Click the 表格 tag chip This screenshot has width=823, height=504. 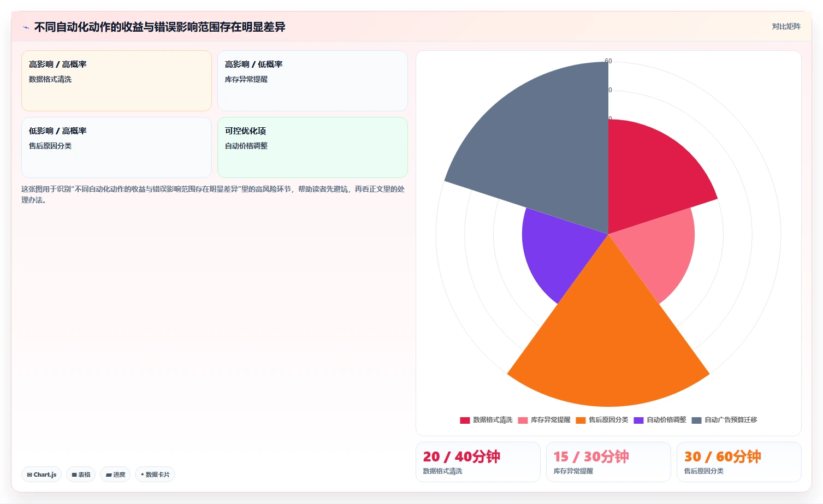pos(81,475)
